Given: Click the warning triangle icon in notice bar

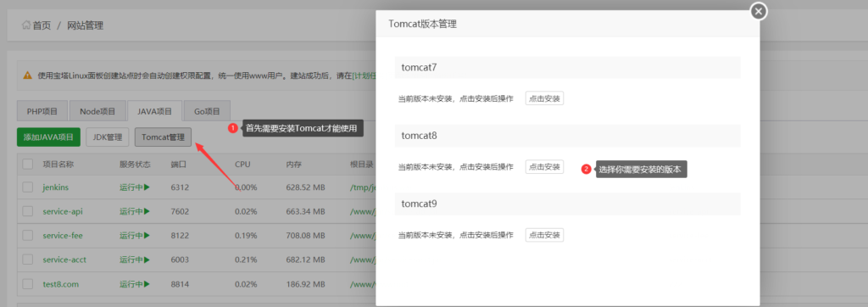Looking at the screenshot, I should click(27, 76).
